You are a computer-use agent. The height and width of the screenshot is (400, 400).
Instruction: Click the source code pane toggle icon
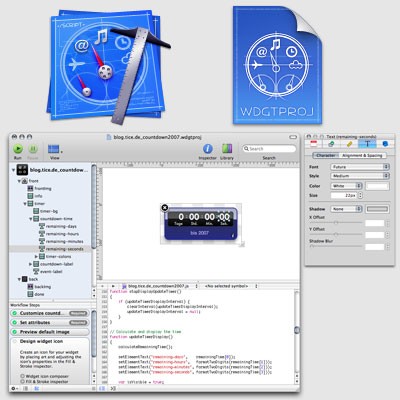click(x=102, y=389)
